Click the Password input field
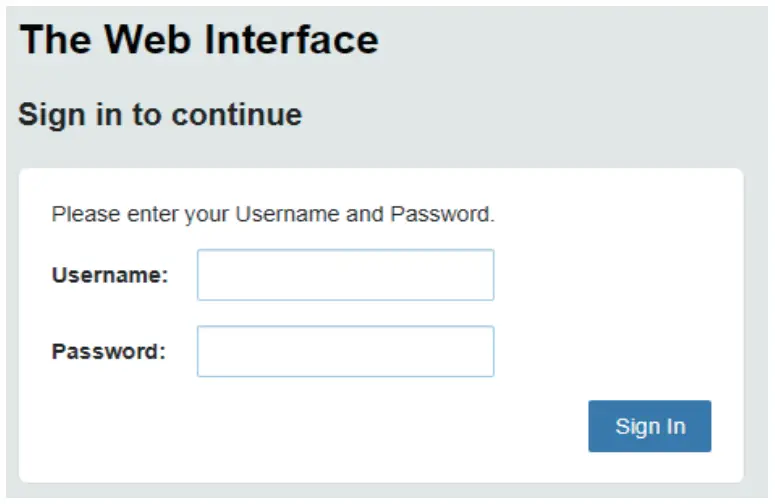Screen dimensions: 775x504 pyautogui.click(x=345, y=351)
